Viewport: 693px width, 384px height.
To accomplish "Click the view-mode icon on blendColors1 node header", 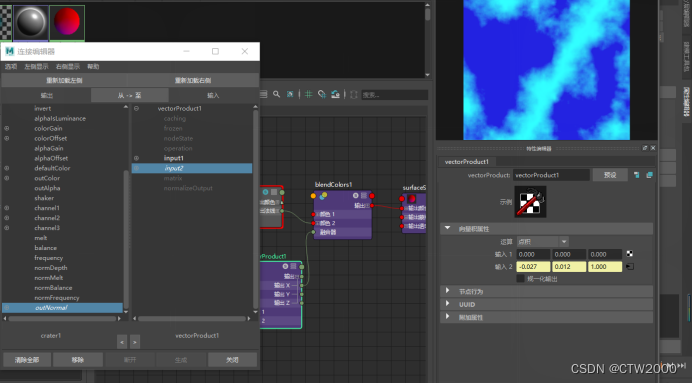I will [x=364, y=195].
